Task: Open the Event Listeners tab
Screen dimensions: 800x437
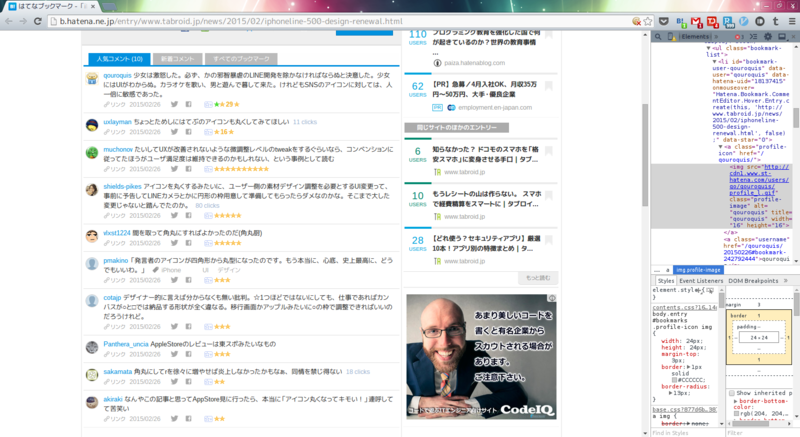Action: [701, 280]
